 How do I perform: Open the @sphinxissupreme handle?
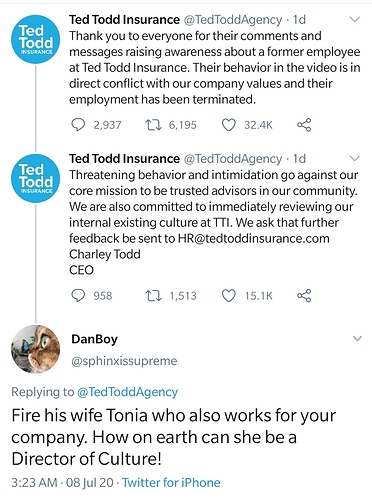pyautogui.click(x=124, y=361)
